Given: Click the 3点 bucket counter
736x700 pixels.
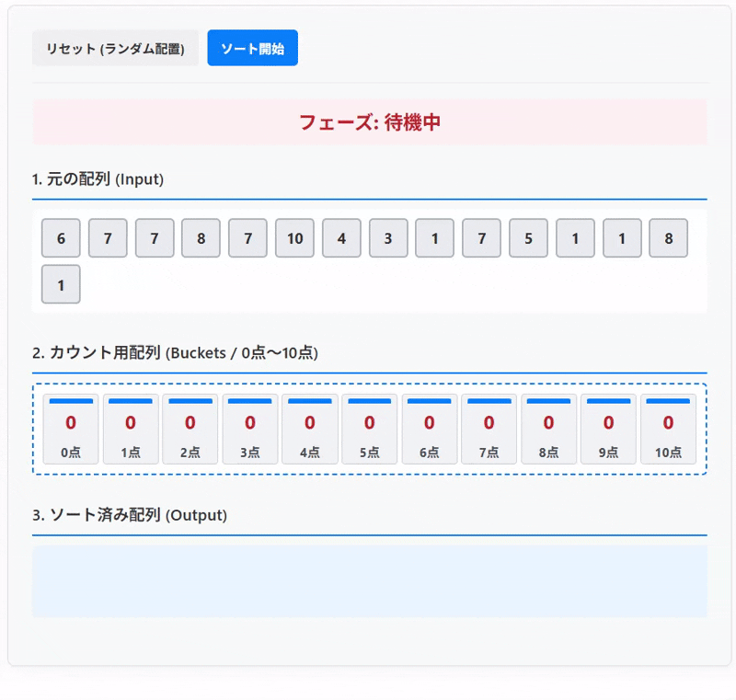Looking at the screenshot, I should click(x=249, y=429).
